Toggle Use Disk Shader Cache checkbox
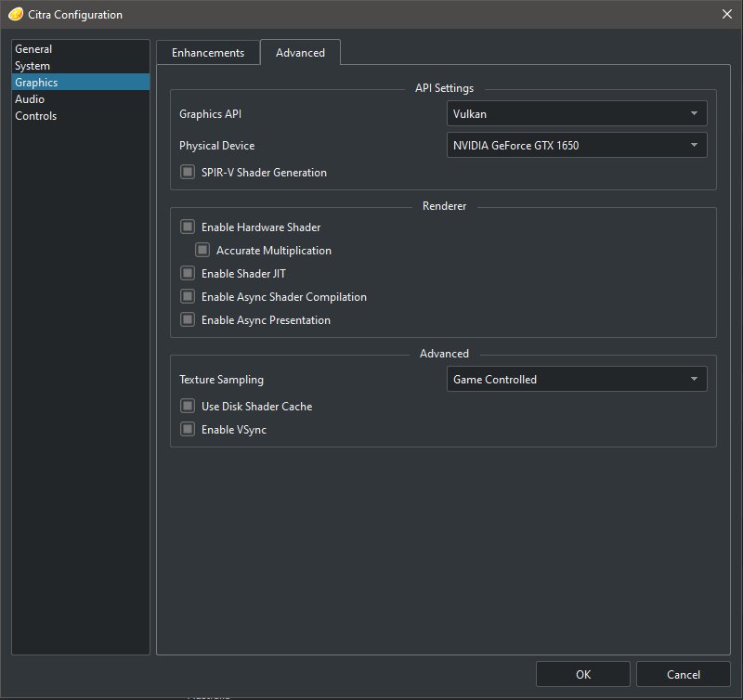Image resolution: width=743 pixels, height=700 pixels. point(188,406)
